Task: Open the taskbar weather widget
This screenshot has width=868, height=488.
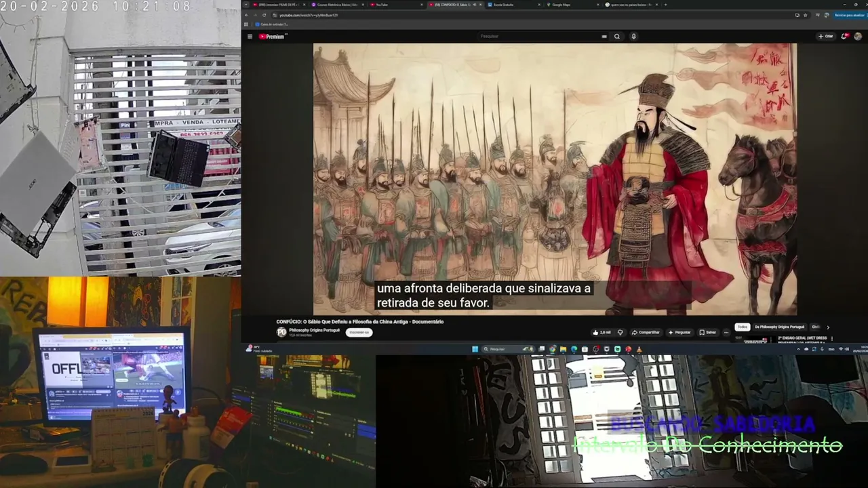Action: (258, 349)
